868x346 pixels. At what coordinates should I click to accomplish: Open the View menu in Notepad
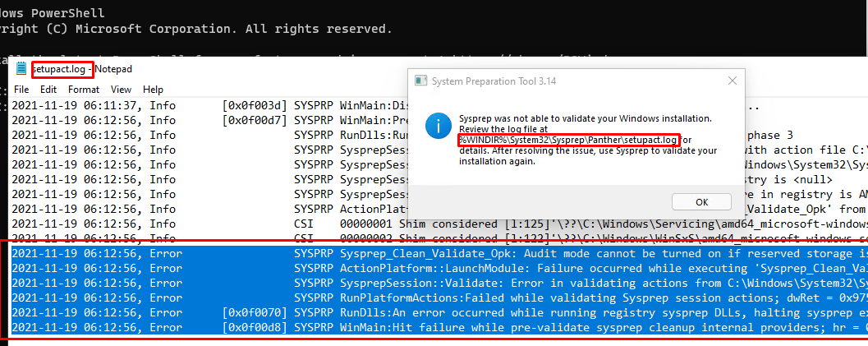click(x=121, y=89)
